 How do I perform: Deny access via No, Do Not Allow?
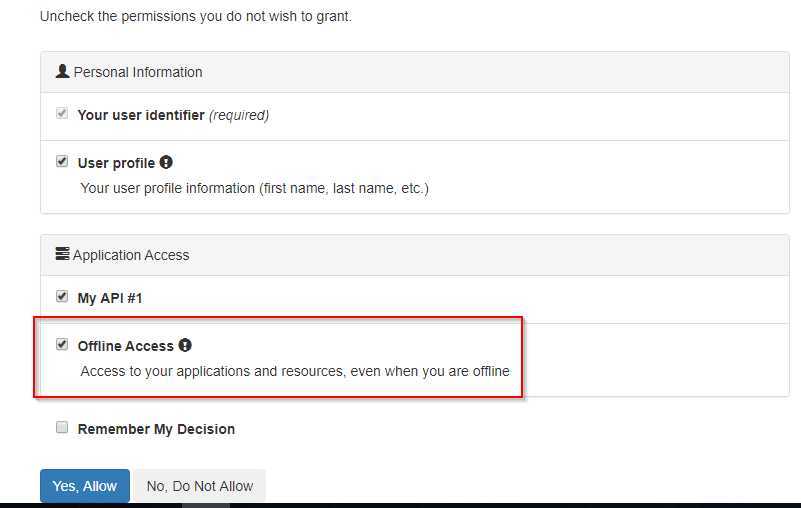200,486
